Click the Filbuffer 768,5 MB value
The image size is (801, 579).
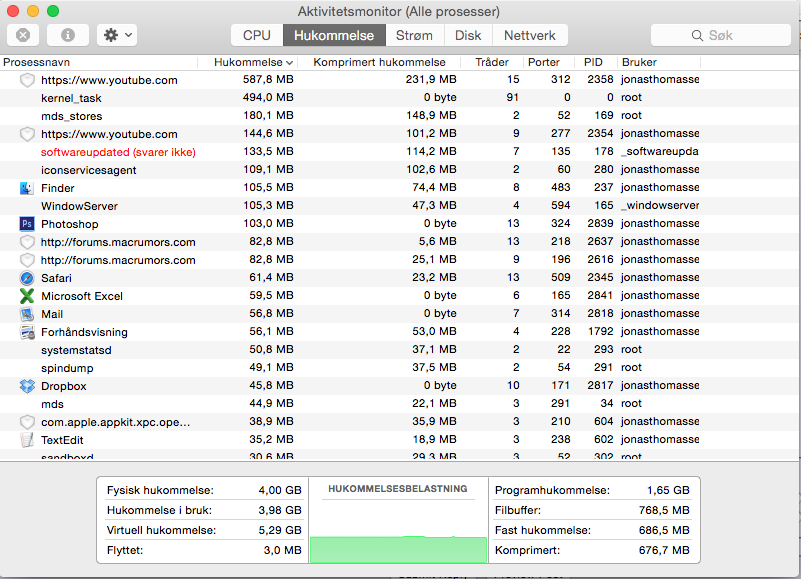click(x=664, y=510)
